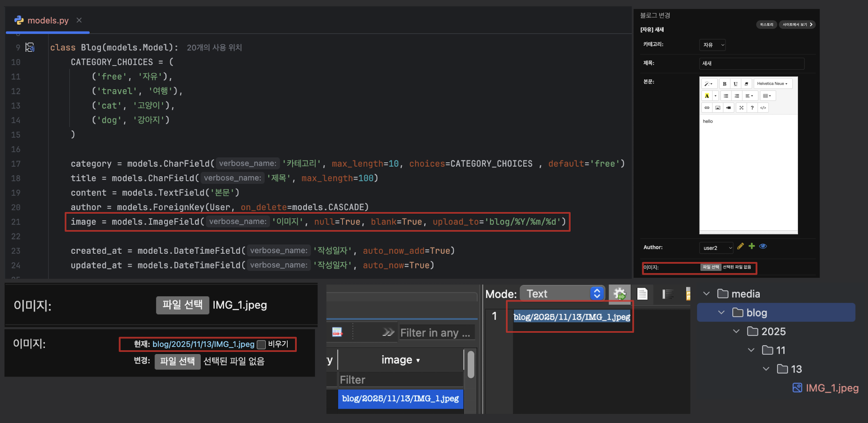Screen dimensions: 868x423
Task: Insert a link with the chain icon
Action: (707, 108)
